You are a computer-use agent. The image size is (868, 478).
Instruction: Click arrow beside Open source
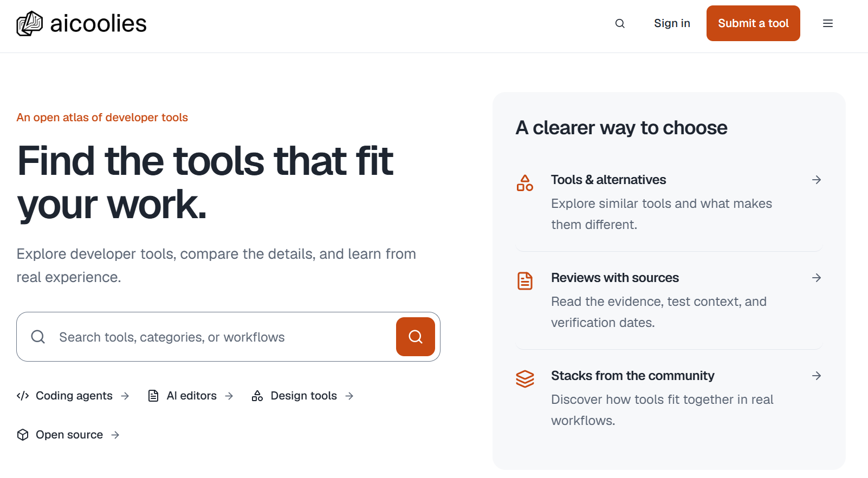(x=115, y=435)
